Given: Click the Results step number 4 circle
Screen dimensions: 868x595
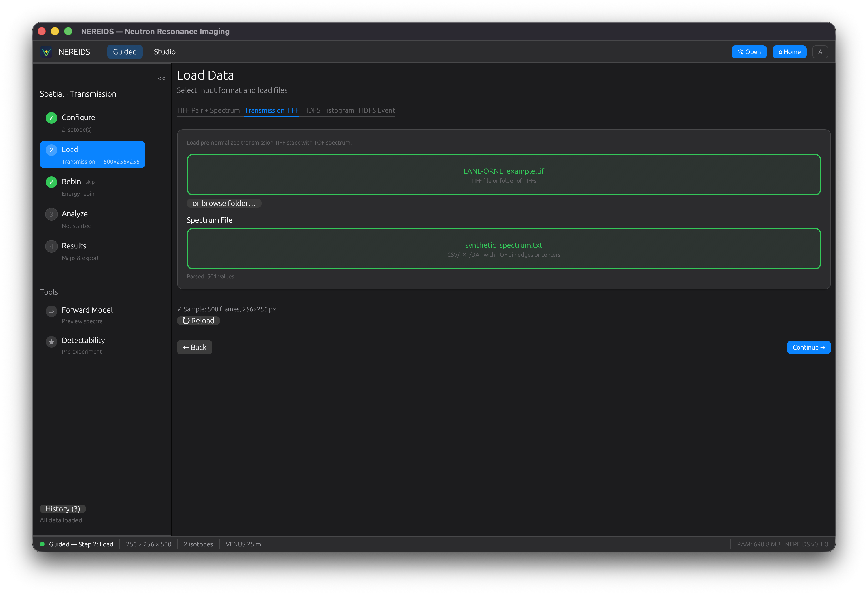Looking at the screenshot, I should click(51, 246).
